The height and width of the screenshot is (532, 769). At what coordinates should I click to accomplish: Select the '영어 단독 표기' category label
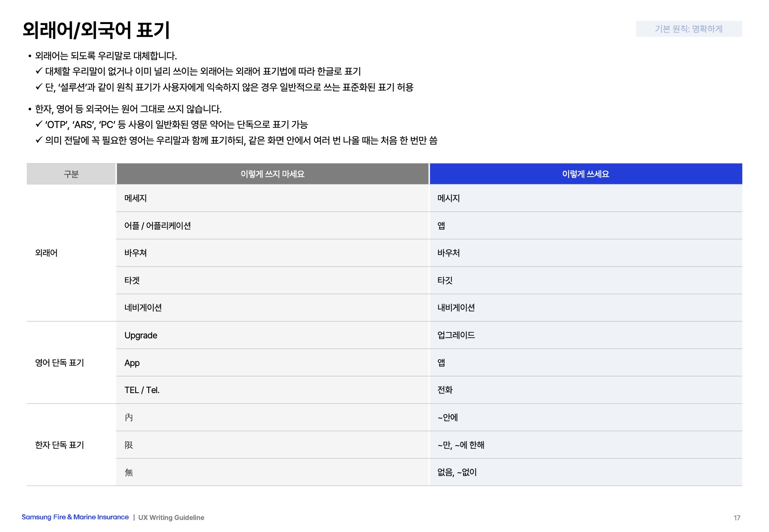(59, 363)
